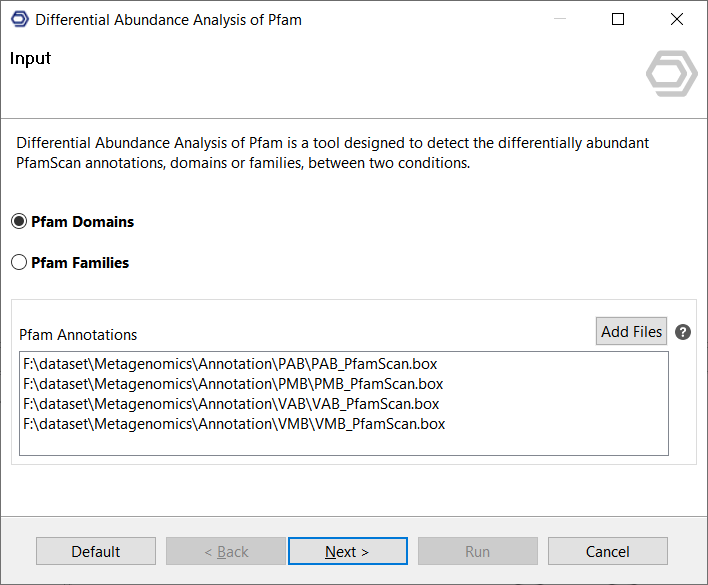Click the empty area below the file list entries
The width and height of the screenshot is (708, 585).
click(x=343, y=444)
